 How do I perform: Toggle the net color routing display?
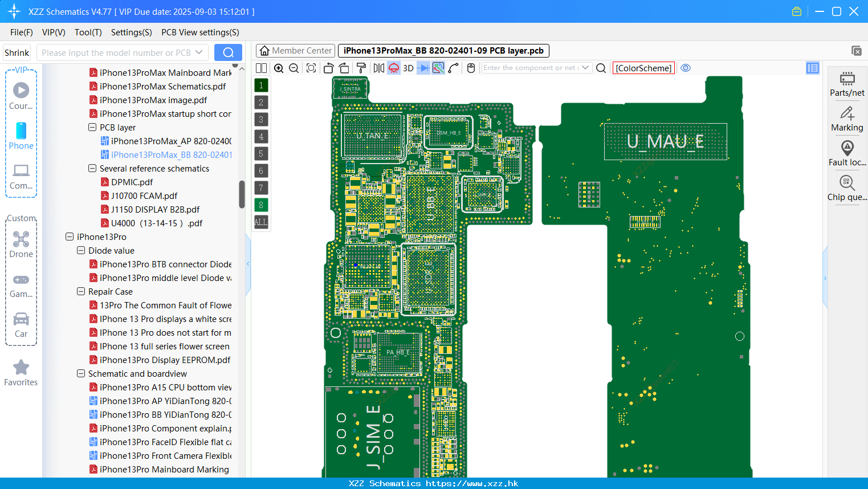pyautogui.click(x=438, y=68)
